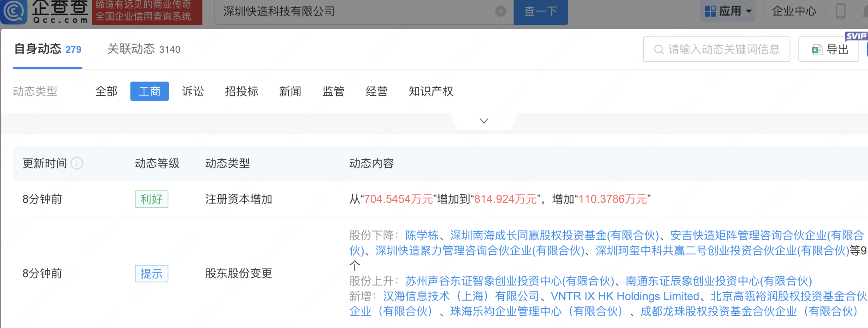The height and width of the screenshot is (328, 868).
Task: Select the 诉讼 filter type
Action: [193, 91]
